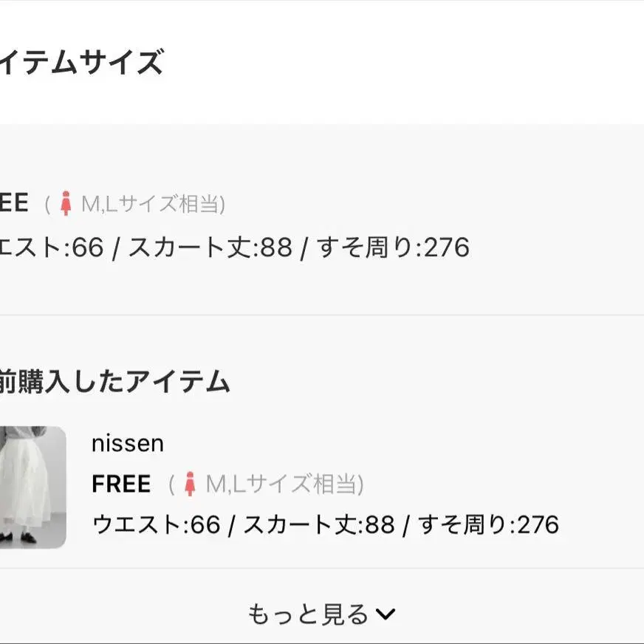Screen dimensions: 644x644
Task: Tap the red person icon in top size row
Action: coord(66,203)
